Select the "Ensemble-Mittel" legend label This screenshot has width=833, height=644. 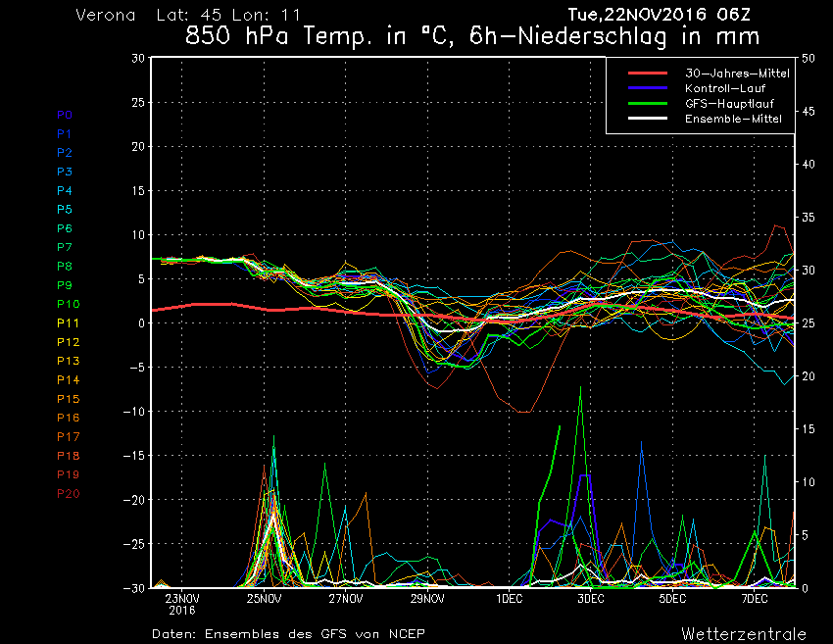733,119
